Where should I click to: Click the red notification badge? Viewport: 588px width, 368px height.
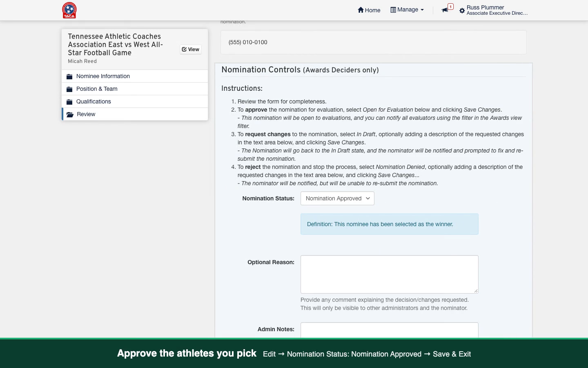click(x=450, y=7)
